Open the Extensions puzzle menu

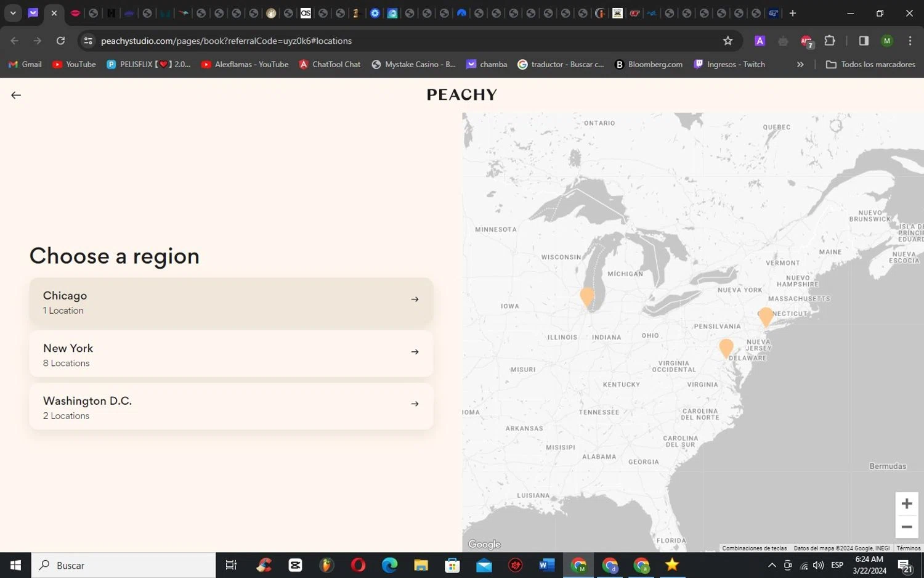point(830,41)
